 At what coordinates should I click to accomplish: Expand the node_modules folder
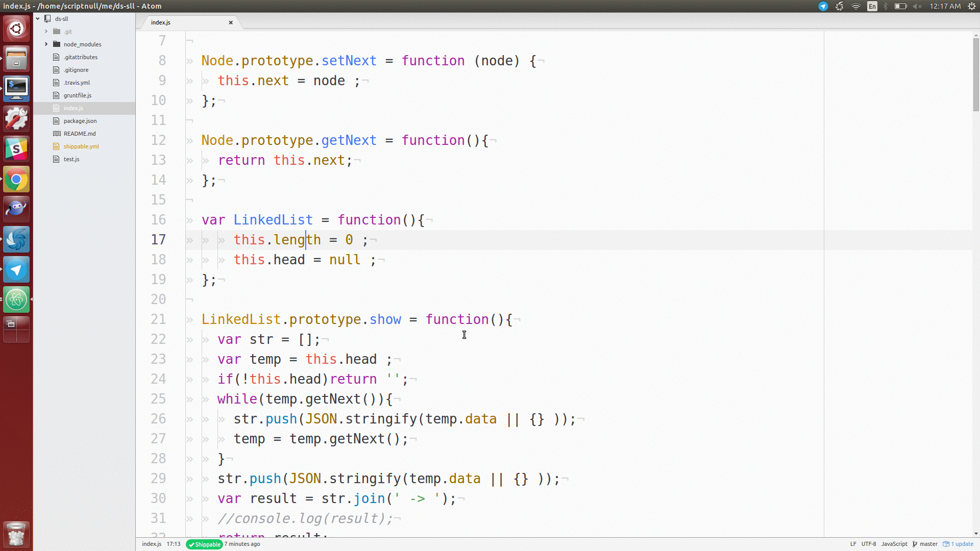point(46,44)
